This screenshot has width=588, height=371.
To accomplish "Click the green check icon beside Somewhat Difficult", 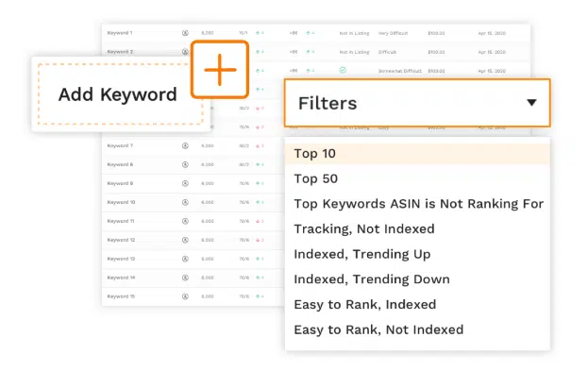I will tap(343, 70).
